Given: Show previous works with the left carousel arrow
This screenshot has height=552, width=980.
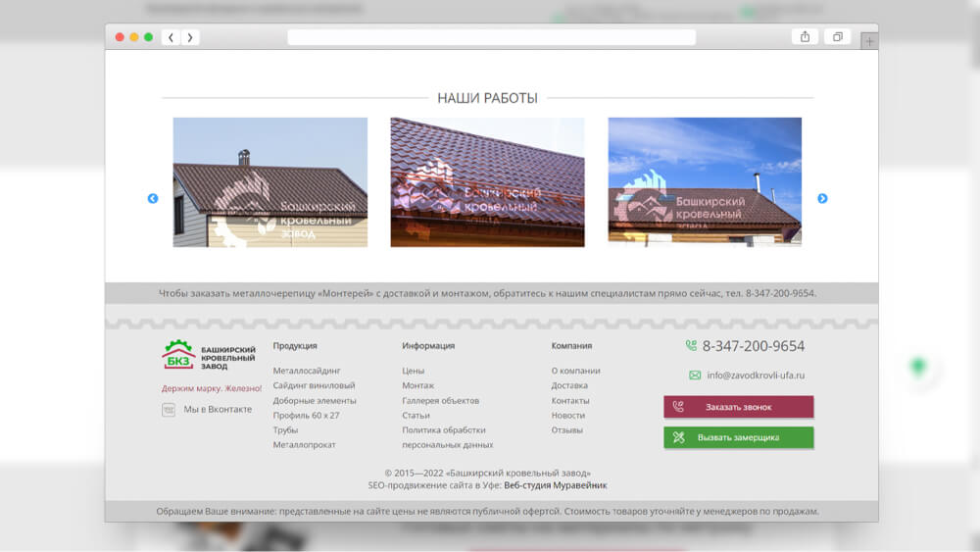Looking at the screenshot, I should pyautogui.click(x=153, y=198).
